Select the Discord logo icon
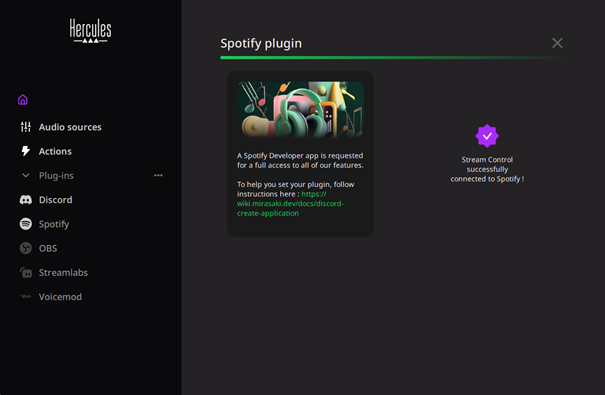 26,200
